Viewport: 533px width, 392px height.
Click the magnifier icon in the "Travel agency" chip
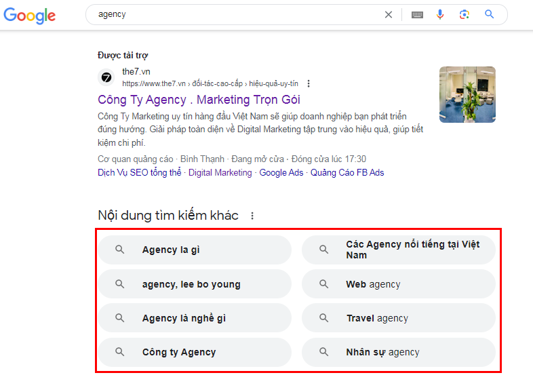(323, 318)
